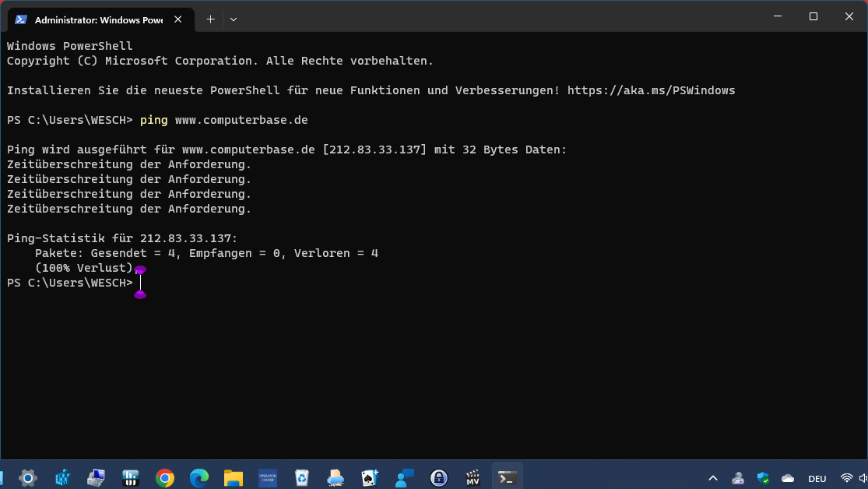Viewport: 868px width, 489px height.
Task: Open the Operation Center app in taskbar
Action: pyautogui.click(x=268, y=477)
